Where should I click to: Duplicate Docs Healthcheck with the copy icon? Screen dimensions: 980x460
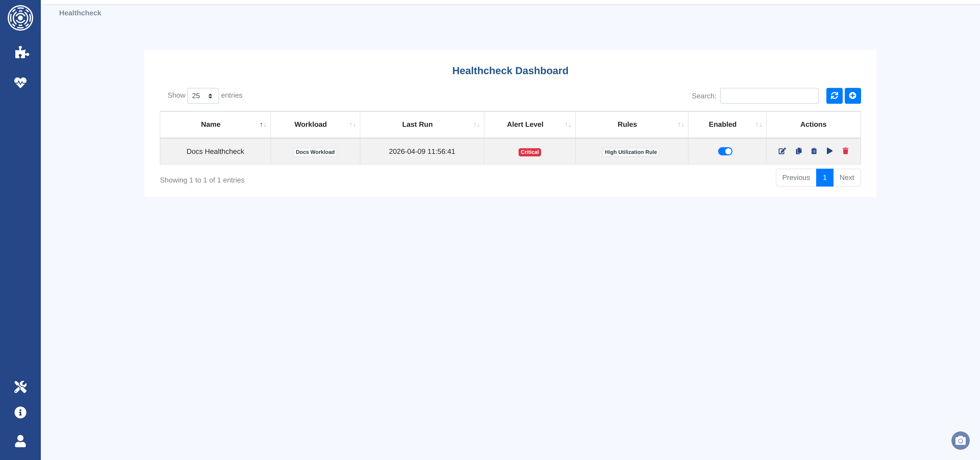[x=799, y=151]
